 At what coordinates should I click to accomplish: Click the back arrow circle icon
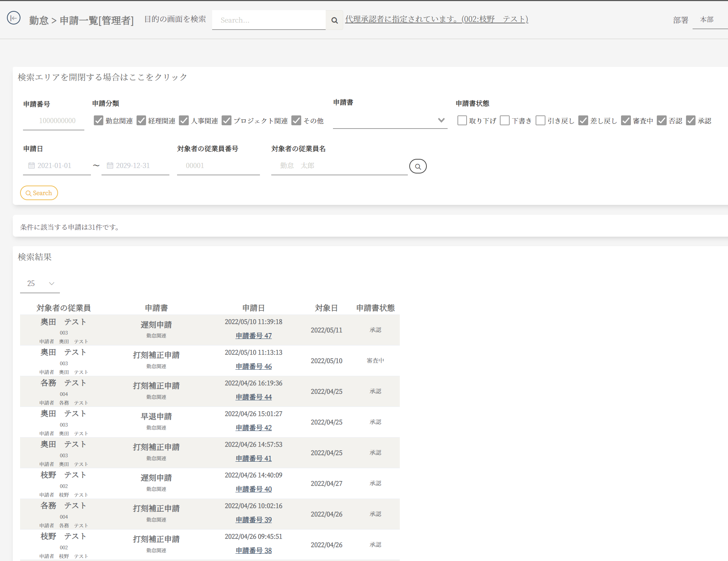tap(14, 18)
